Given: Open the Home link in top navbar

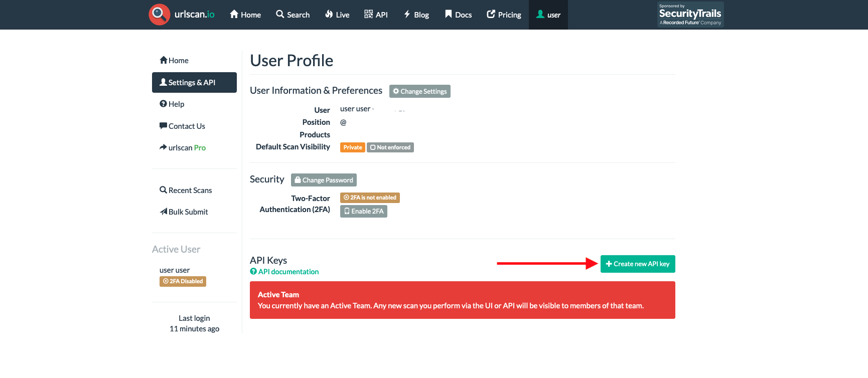Looking at the screenshot, I should 245,15.
